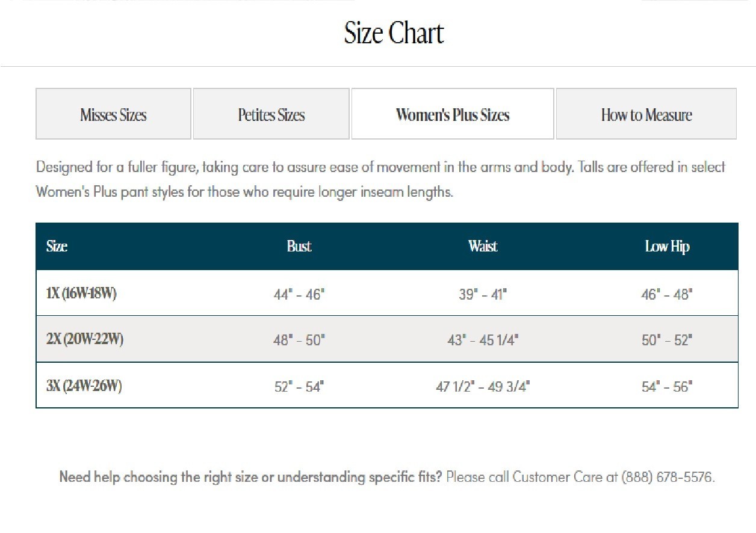Screen dimensions: 756x533
Task: Select the 43" - 45 1/4" waist value
Action: click(483, 340)
